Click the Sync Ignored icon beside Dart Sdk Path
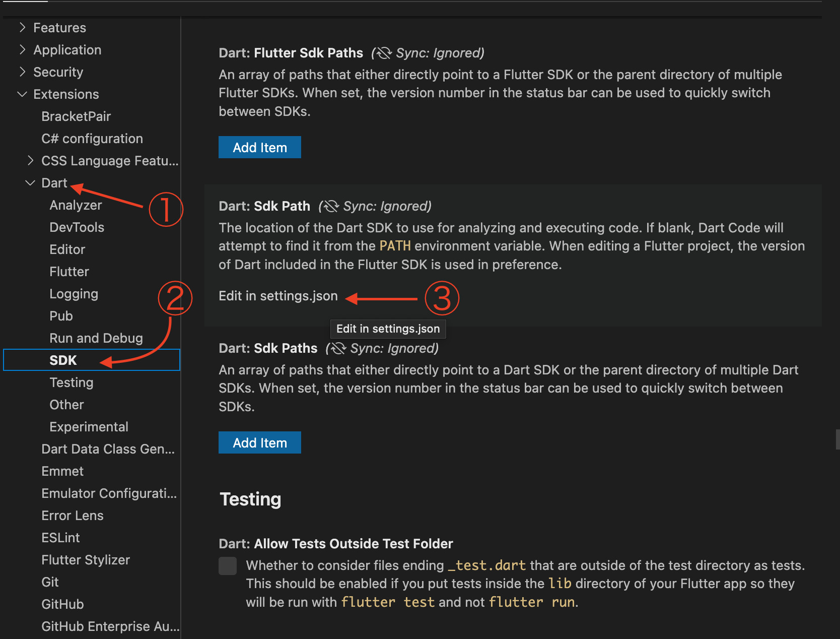 330,206
